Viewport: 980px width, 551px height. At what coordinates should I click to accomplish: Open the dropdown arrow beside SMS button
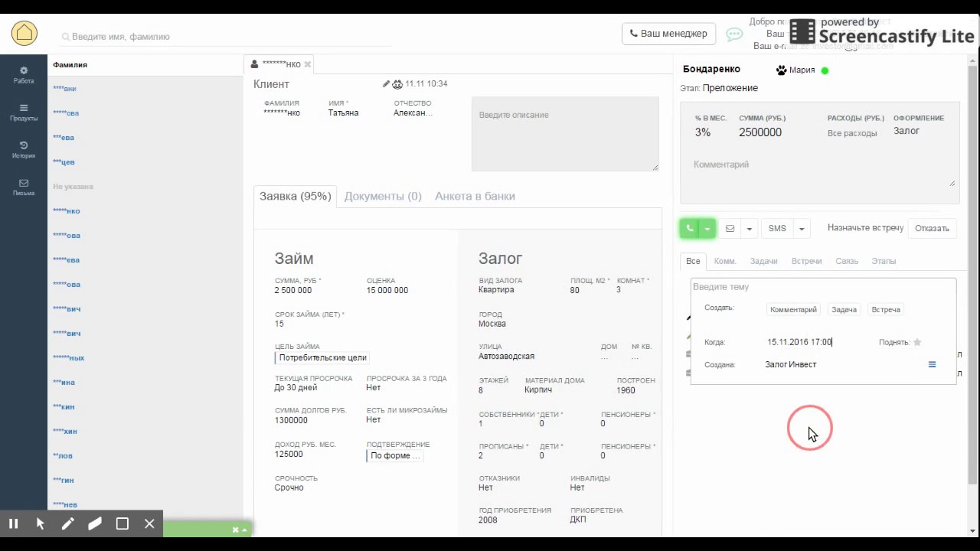click(x=802, y=228)
